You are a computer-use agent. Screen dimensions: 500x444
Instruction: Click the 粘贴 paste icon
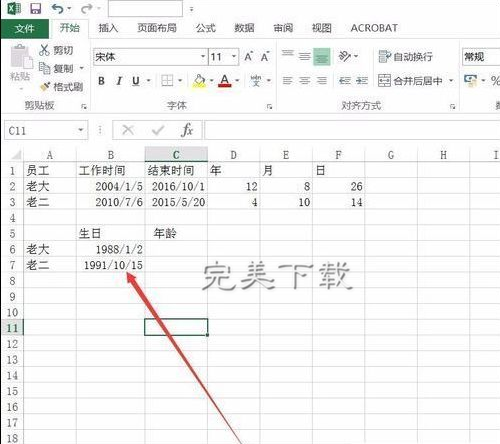(21, 57)
